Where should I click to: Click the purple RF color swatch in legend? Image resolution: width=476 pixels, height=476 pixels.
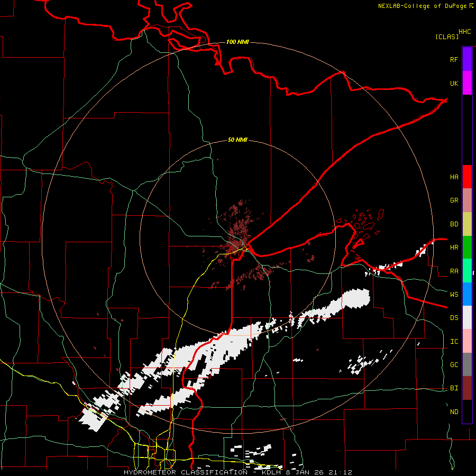point(467,59)
